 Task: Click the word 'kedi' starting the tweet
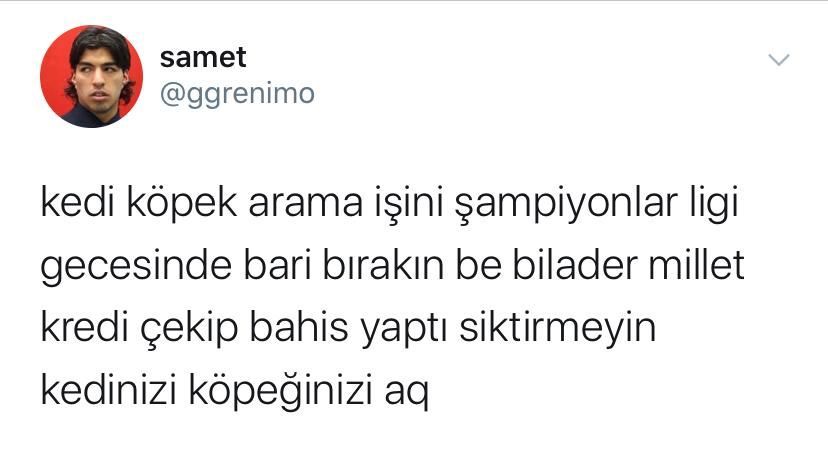pos(78,203)
